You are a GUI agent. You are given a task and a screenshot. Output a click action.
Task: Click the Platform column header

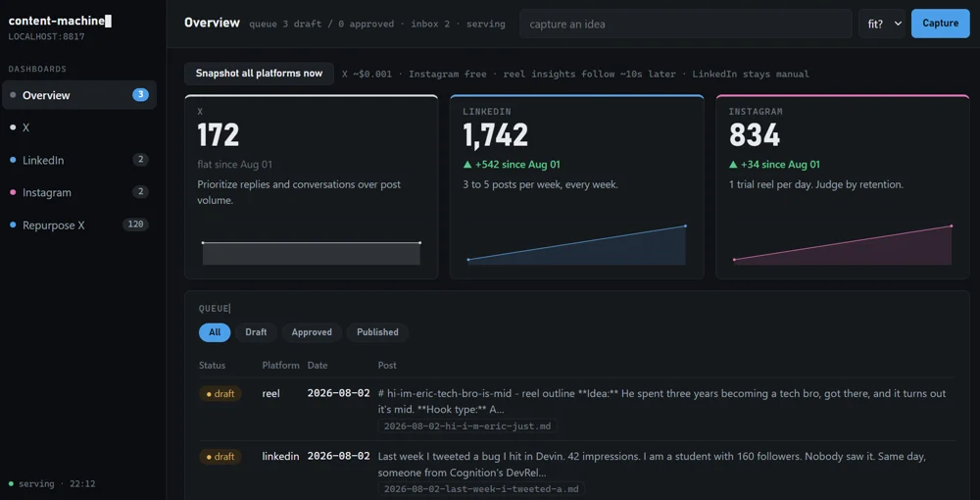click(280, 365)
